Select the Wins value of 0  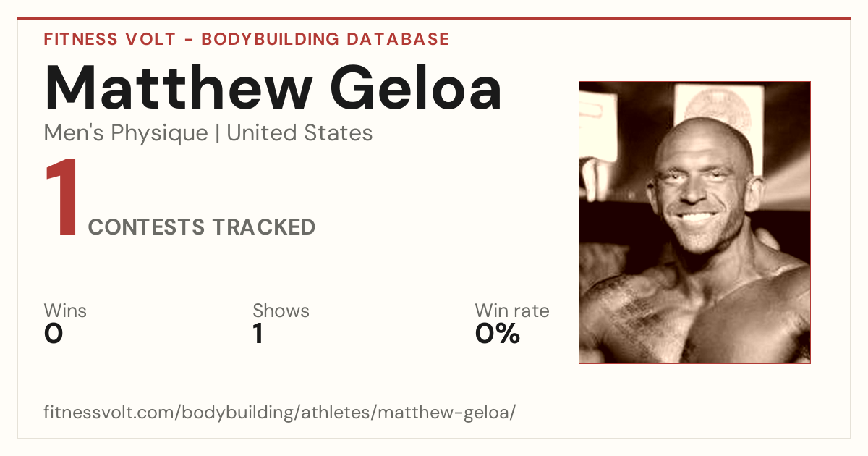click(x=54, y=334)
